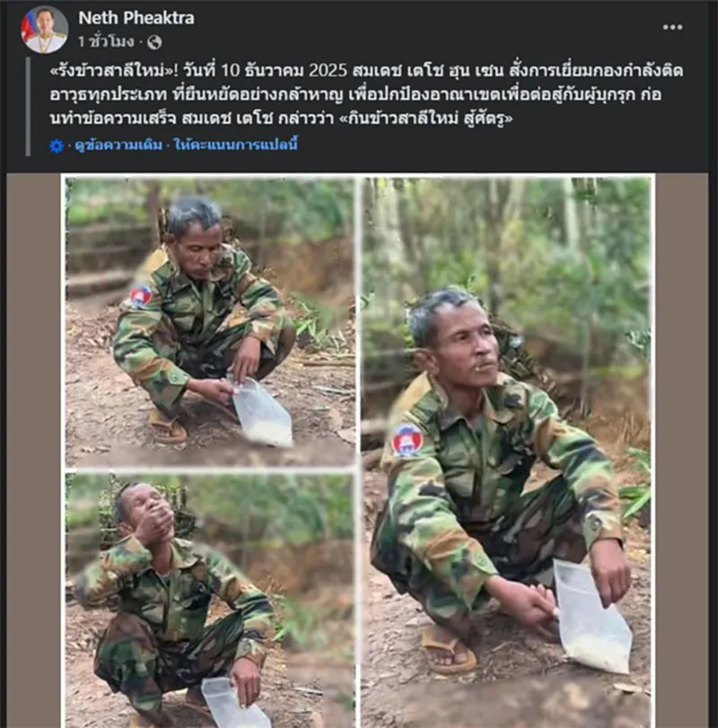Open Neth Pheaktra's profile picture
Screen dimensions: 718x728
tap(45, 29)
